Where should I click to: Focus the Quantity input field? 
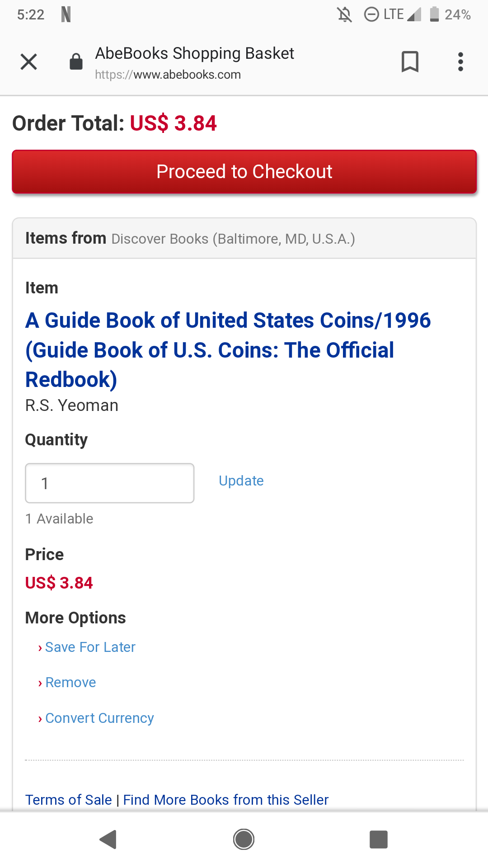coord(110,483)
